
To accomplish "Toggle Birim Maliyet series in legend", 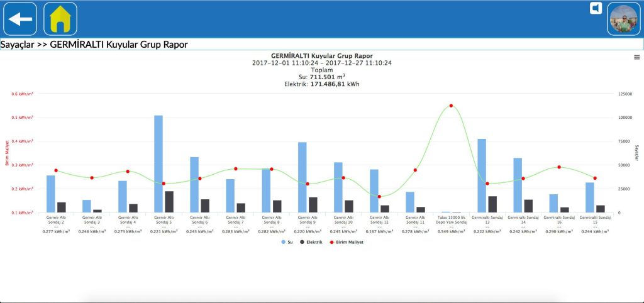I will point(347,242).
